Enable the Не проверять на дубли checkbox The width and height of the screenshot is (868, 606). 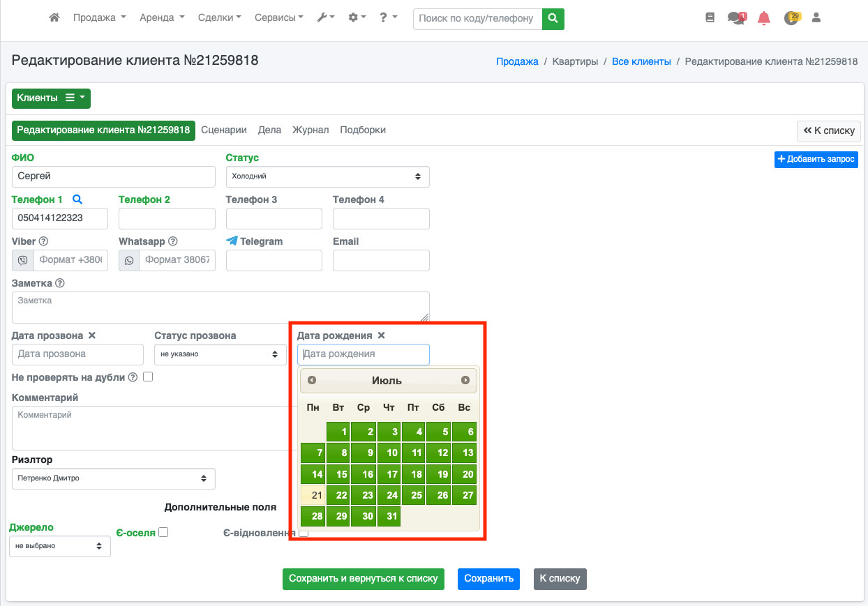pos(148,377)
